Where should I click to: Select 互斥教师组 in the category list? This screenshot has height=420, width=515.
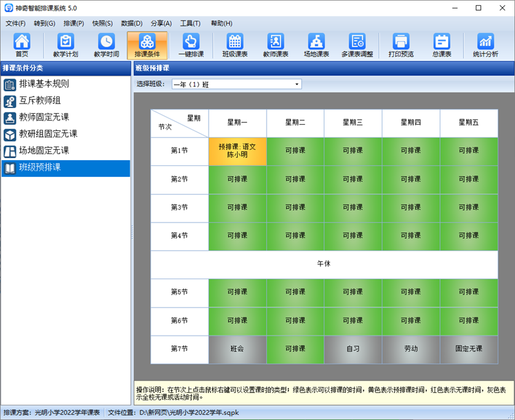[66, 101]
